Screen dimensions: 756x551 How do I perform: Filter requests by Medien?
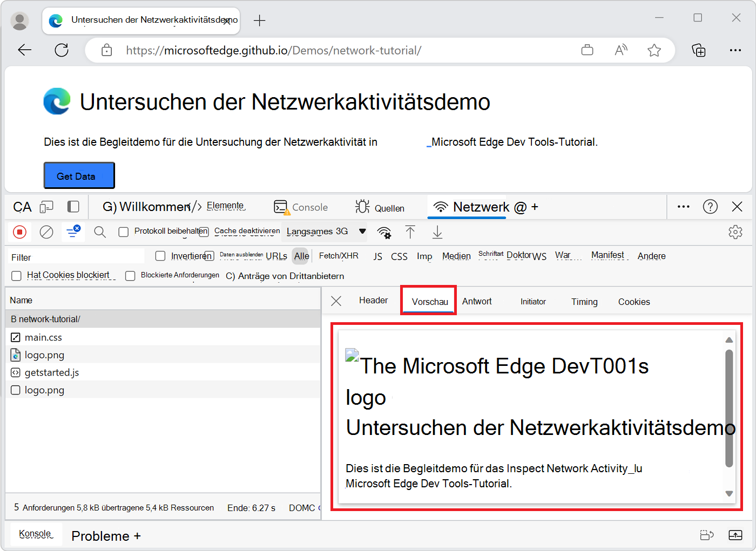[x=456, y=256]
